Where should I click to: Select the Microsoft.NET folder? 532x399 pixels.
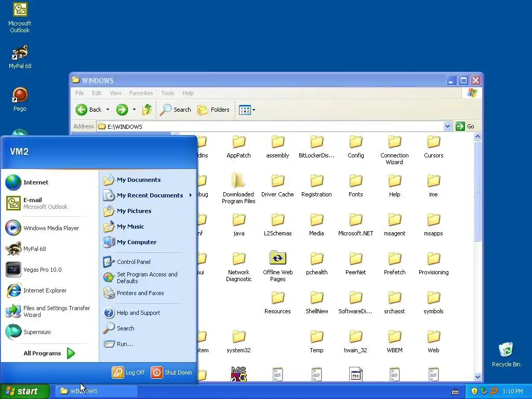pyautogui.click(x=355, y=224)
